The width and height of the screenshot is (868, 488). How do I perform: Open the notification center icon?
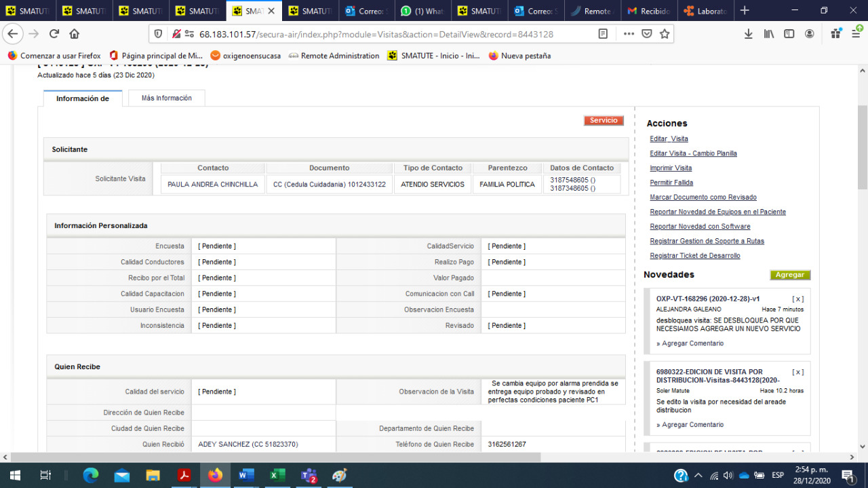point(848,475)
